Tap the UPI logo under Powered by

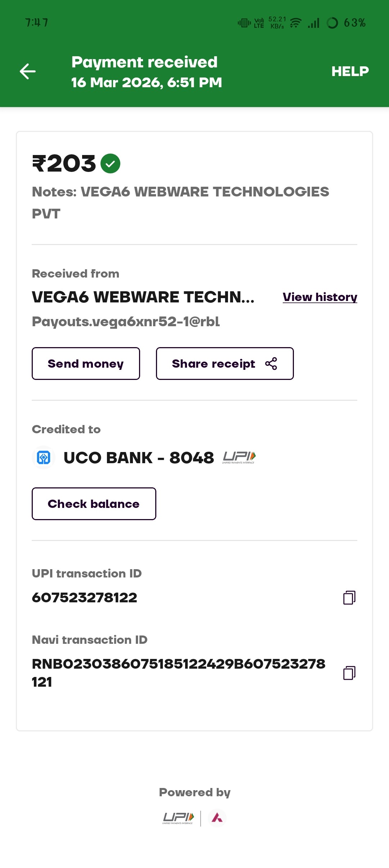(178, 818)
